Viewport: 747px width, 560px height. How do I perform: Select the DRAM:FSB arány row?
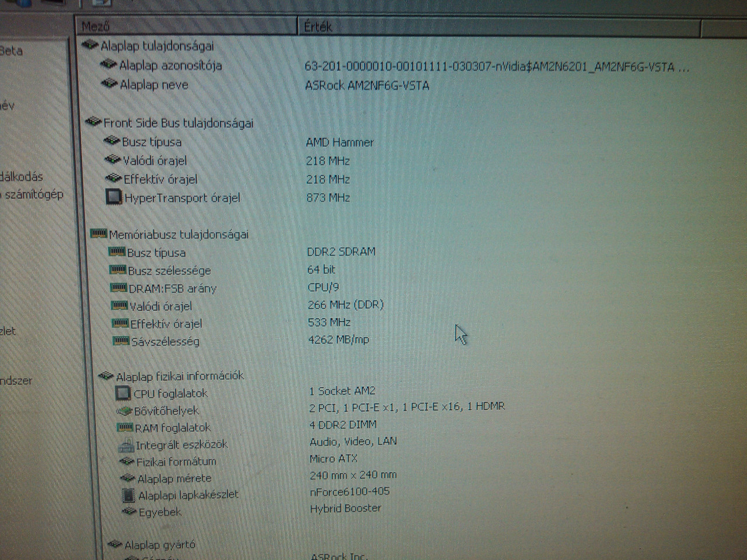[172, 288]
